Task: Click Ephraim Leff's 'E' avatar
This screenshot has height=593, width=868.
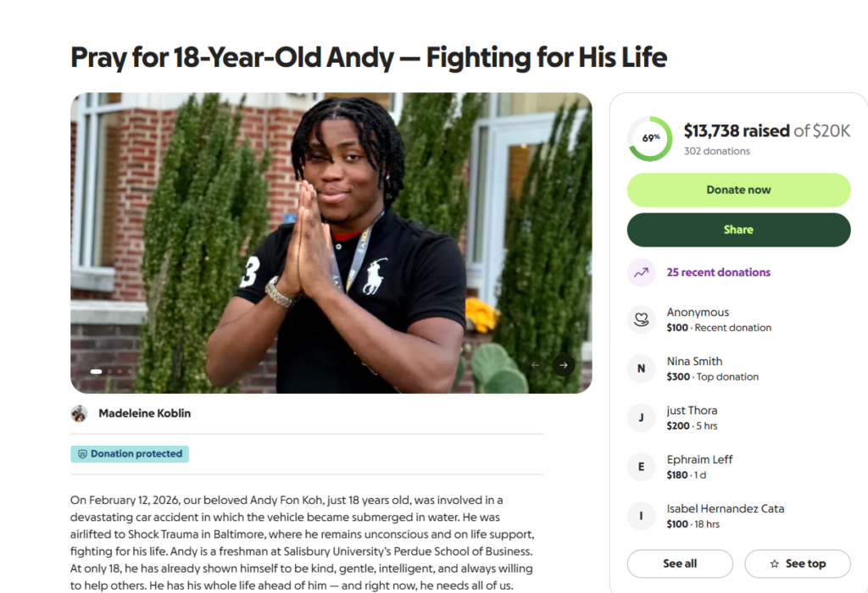Action: [x=641, y=467]
